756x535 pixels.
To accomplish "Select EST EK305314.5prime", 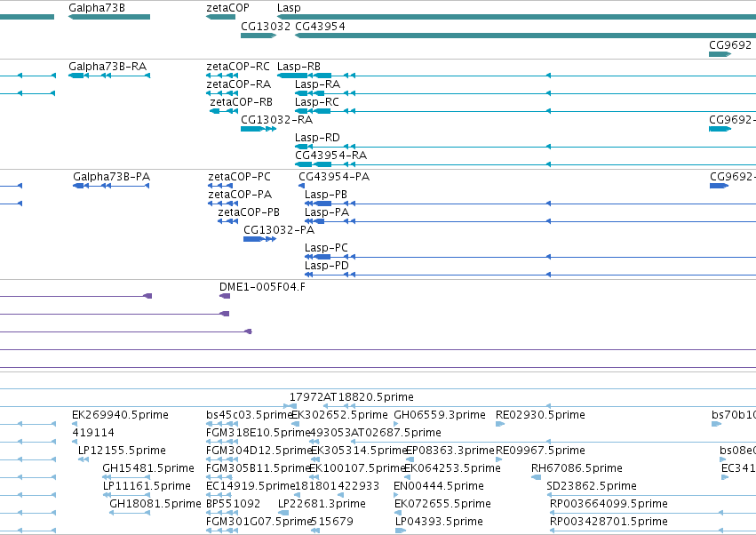I will 359,451.
